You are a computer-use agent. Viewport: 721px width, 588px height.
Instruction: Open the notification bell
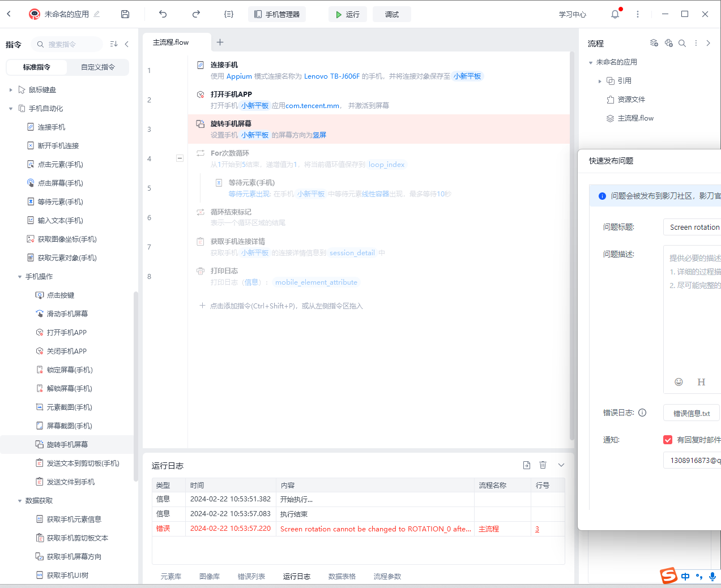(x=615, y=14)
